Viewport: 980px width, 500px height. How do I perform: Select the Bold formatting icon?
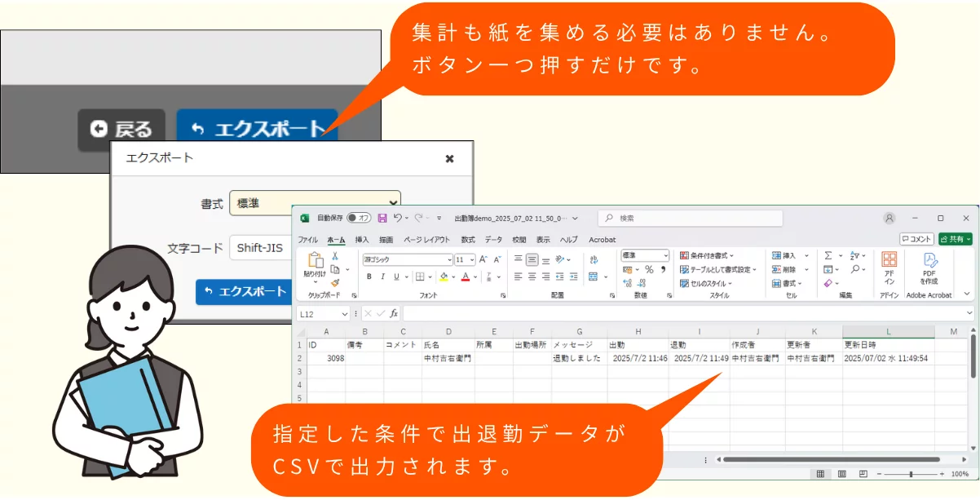(x=369, y=277)
